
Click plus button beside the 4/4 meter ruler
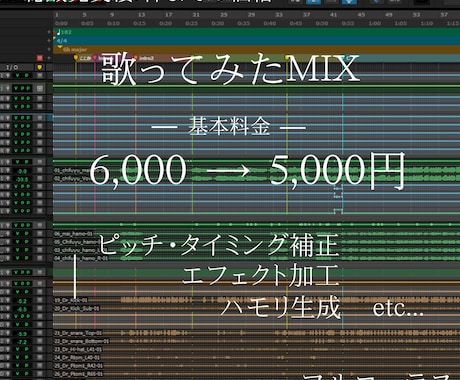coord(49,41)
